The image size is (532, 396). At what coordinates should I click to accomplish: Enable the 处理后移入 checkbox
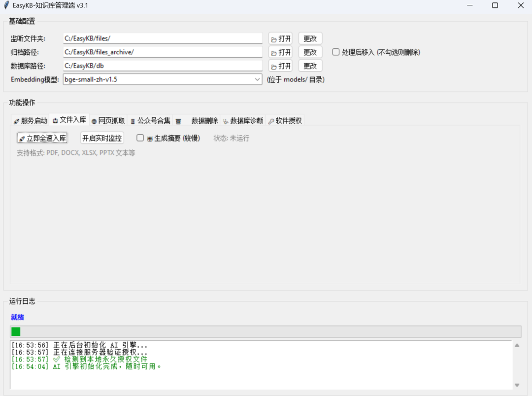pyautogui.click(x=336, y=52)
